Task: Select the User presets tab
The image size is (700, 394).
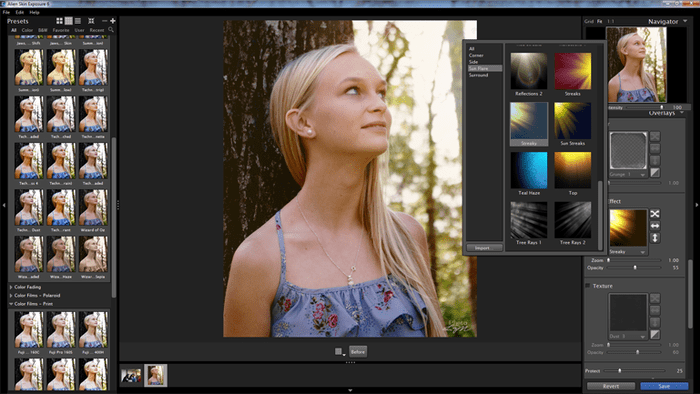Action: tap(79, 30)
